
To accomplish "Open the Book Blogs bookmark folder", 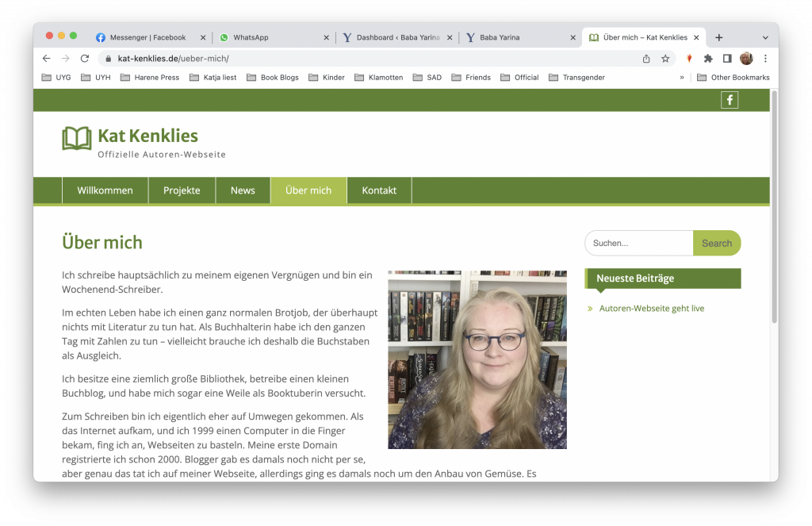I will click(273, 77).
